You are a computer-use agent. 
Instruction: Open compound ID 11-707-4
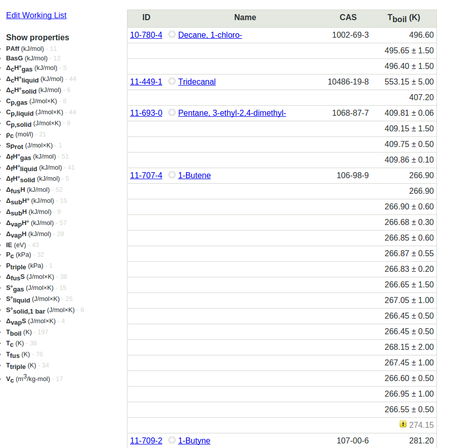[146, 175]
